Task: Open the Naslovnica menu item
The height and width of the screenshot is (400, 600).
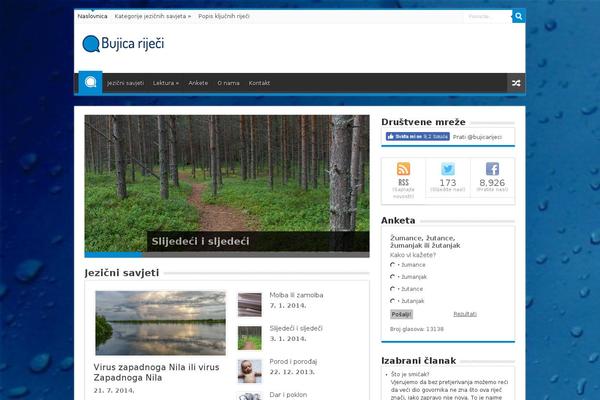Action: pos(92,16)
